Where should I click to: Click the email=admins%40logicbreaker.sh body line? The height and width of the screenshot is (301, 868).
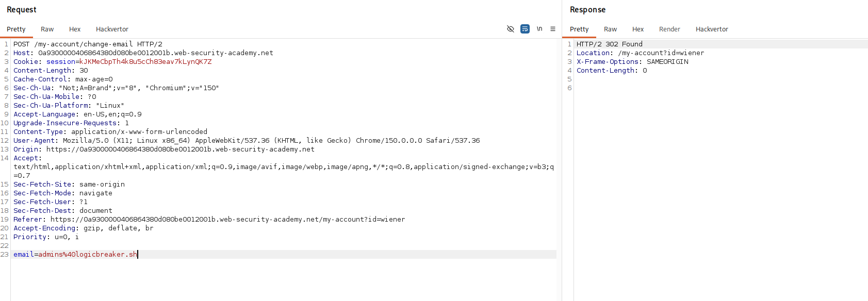[75, 255]
